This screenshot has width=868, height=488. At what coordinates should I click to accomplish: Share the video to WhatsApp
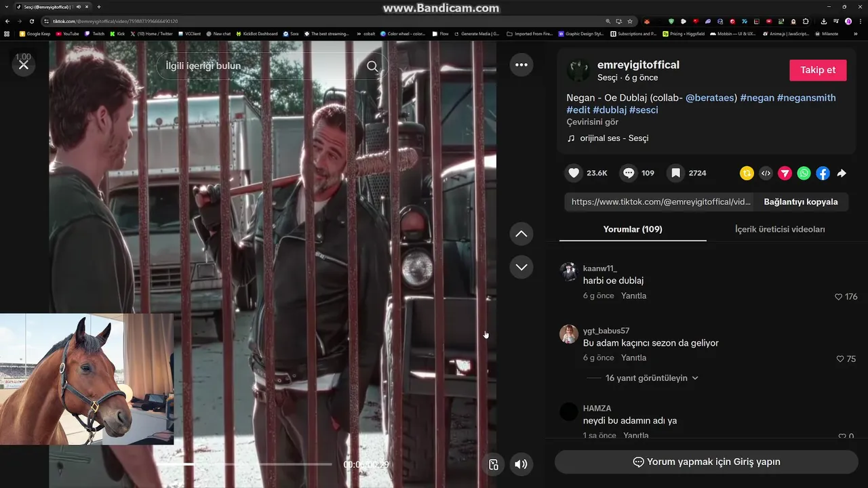[804, 174]
